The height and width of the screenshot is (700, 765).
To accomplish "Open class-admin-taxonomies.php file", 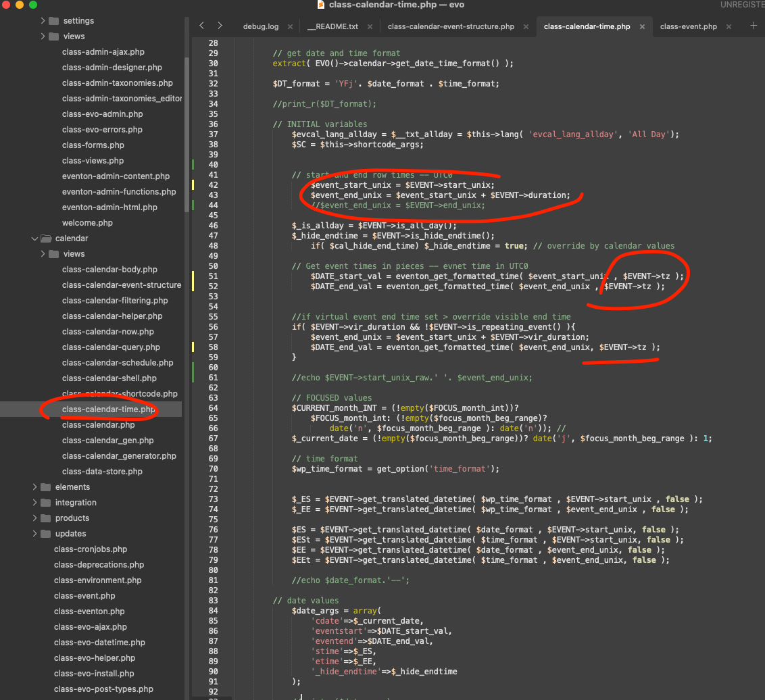I will [117, 83].
